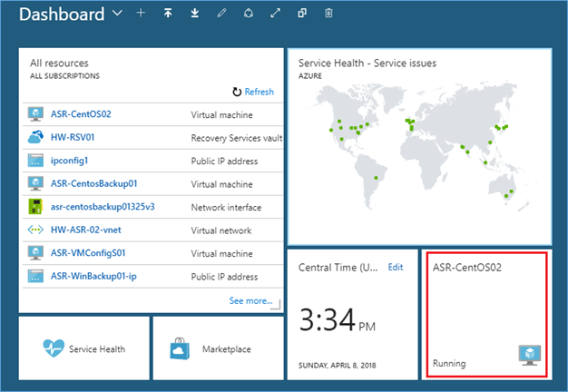This screenshot has width=568, height=392.
Task: Open the asr-centosbackup01325v3 resource link
Action: [103, 207]
